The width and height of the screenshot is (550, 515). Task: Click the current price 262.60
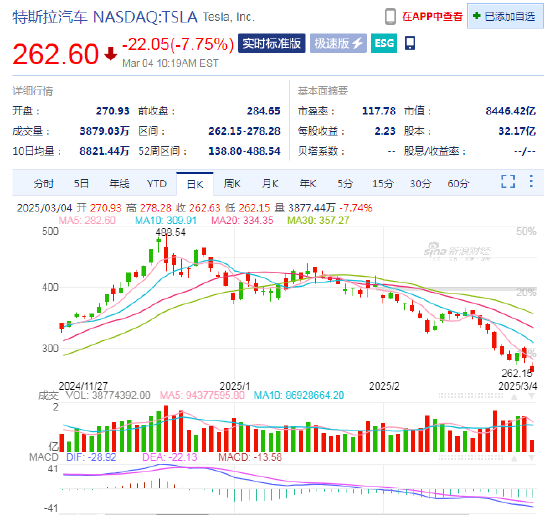click(55, 54)
